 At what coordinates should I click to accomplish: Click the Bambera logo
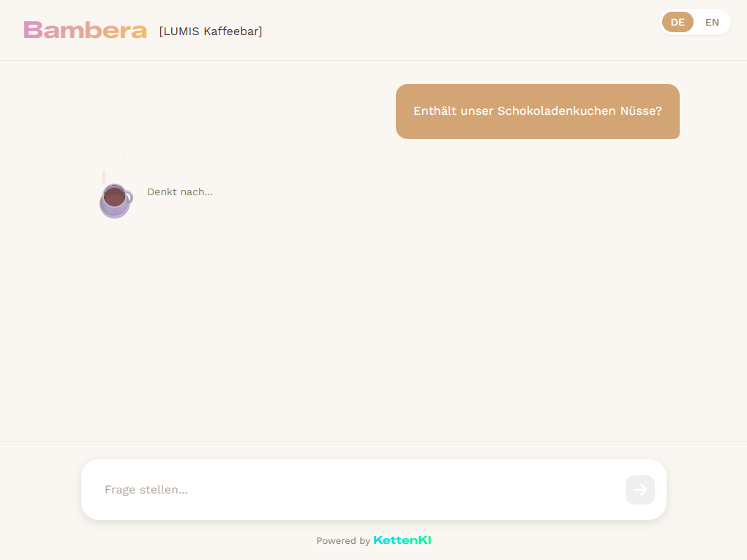tap(86, 30)
